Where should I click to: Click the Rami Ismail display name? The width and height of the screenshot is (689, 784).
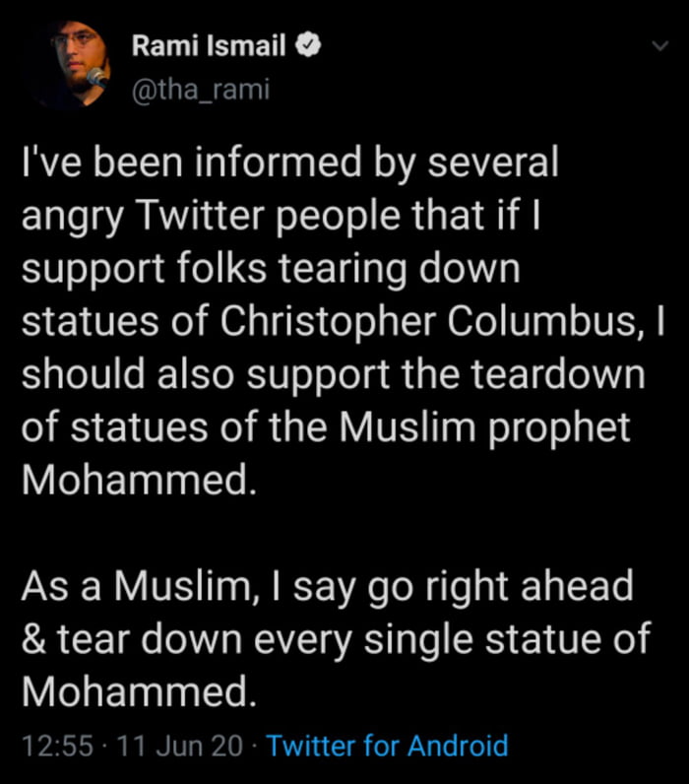210,45
